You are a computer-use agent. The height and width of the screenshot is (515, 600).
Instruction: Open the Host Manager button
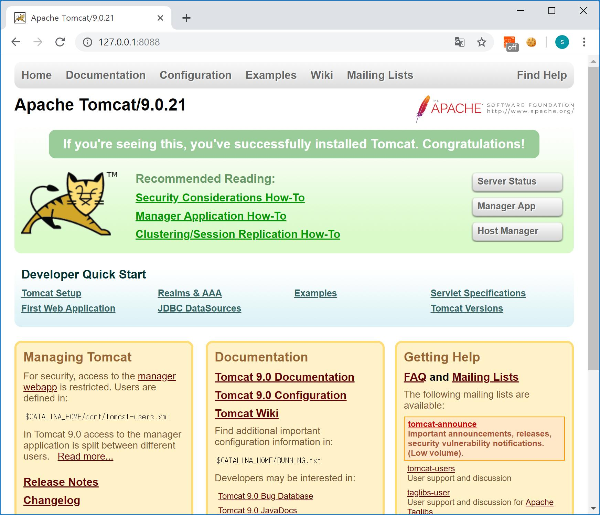[517, 231]
